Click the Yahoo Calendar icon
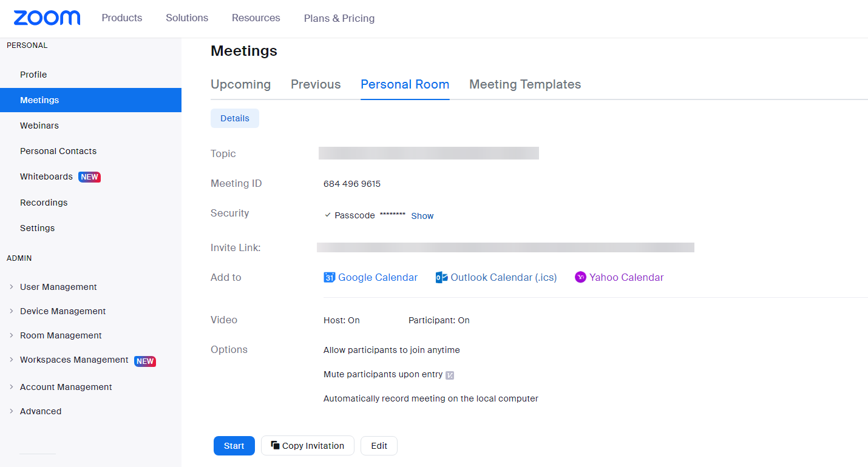Viewport: 868px width, 467px height. (581, 277)
